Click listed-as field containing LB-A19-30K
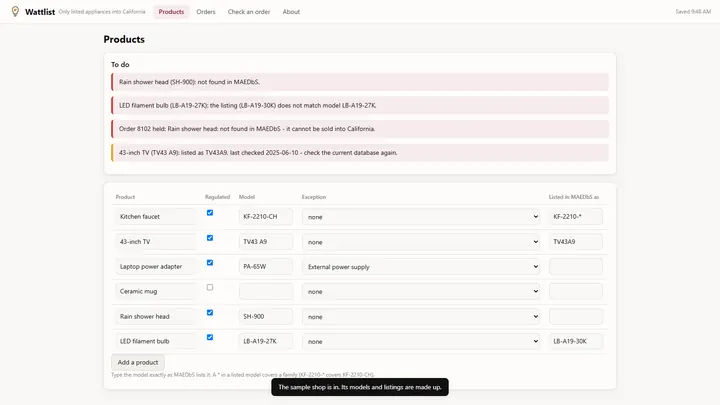720x405 pixels. coord(576,341)
